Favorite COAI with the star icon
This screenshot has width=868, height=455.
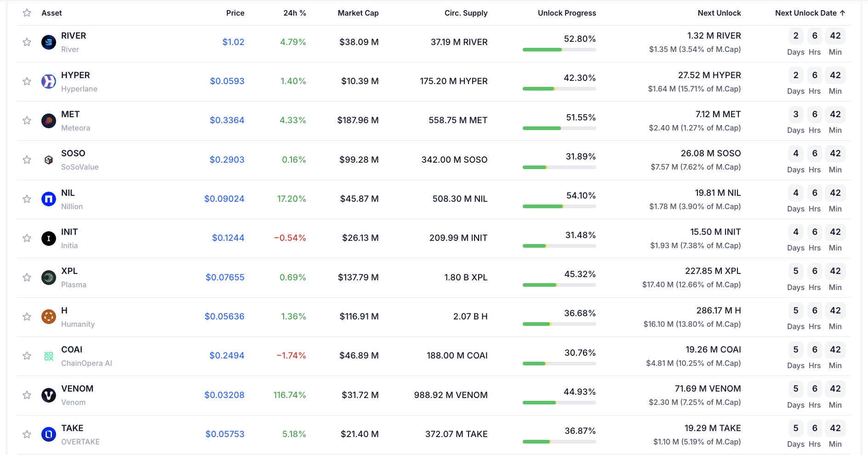coord(27,356)
